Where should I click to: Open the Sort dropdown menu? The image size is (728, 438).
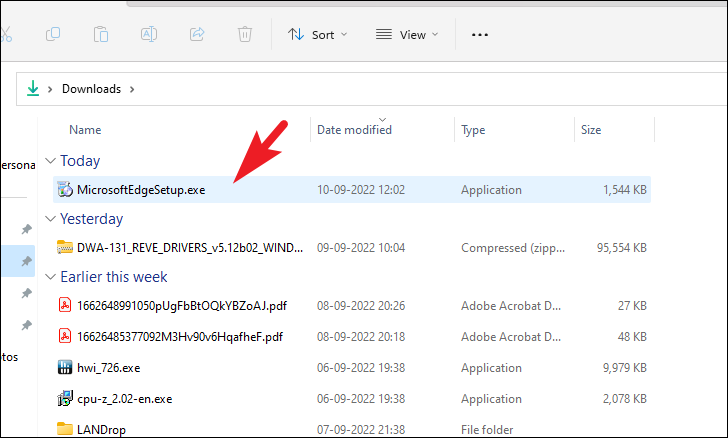[x=318, y=35]
